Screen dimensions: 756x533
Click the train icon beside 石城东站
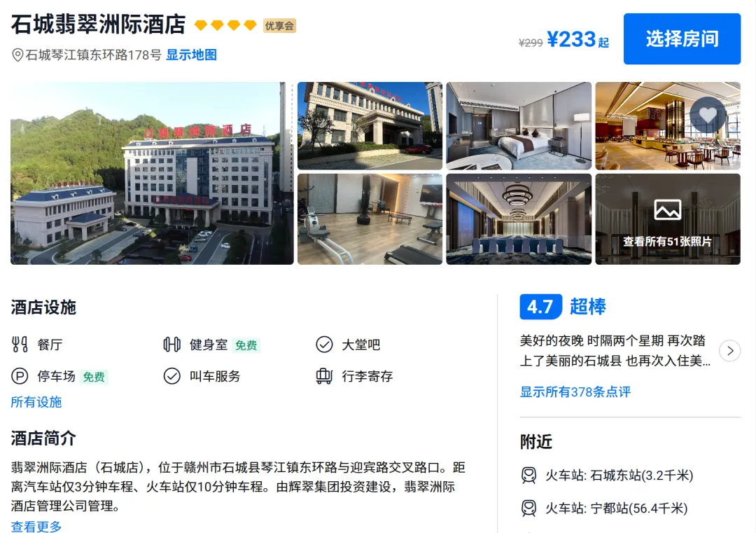click(528, 476)
